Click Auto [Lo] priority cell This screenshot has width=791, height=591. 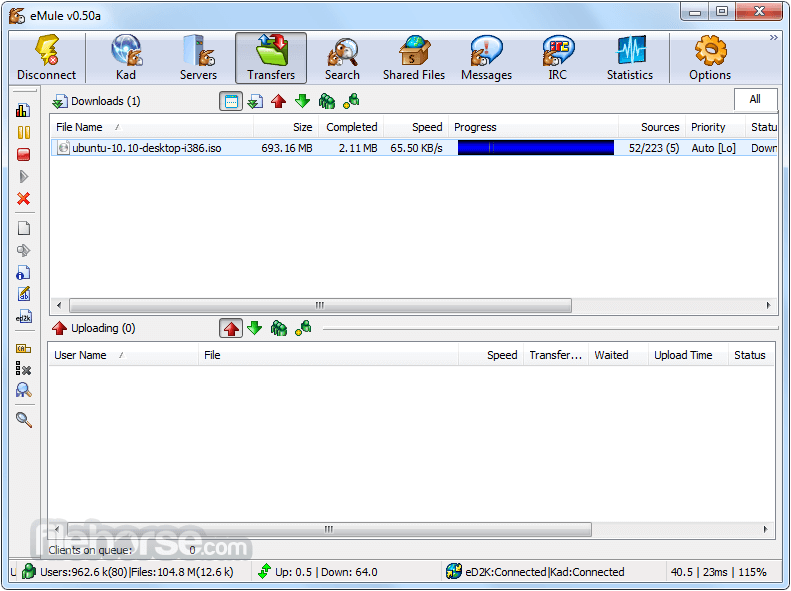tap(713, 148)
